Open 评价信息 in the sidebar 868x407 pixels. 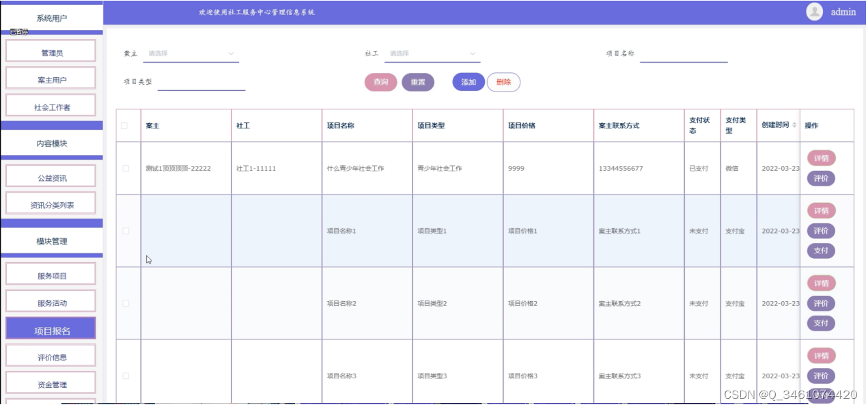pyautogui.click(x=52, y=357)
